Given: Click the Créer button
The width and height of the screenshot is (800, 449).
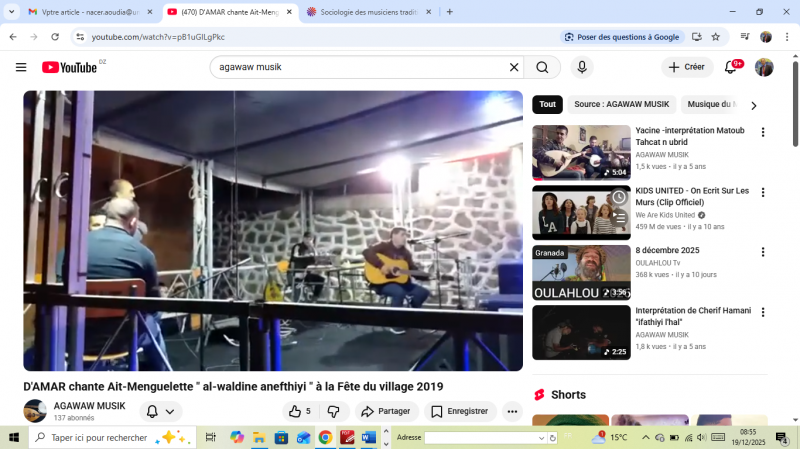Looking at the screenshot, I should [687, 67].
